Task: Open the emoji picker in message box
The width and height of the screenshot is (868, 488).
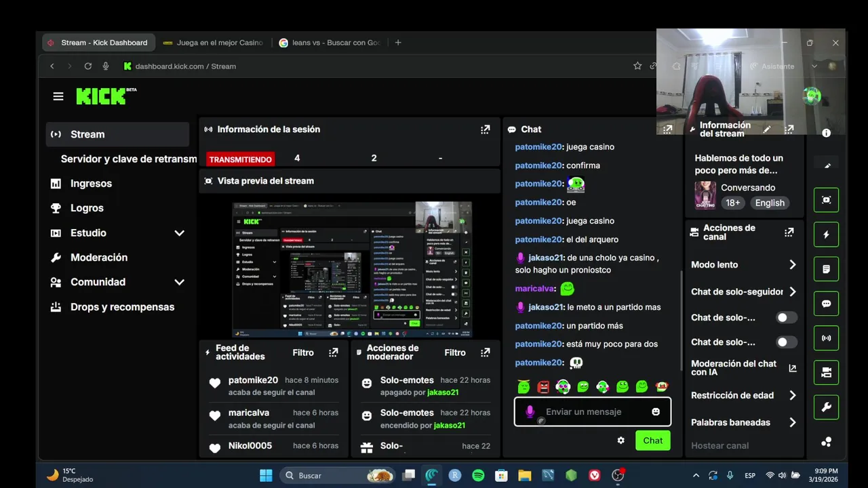Action: click(656, 411)
